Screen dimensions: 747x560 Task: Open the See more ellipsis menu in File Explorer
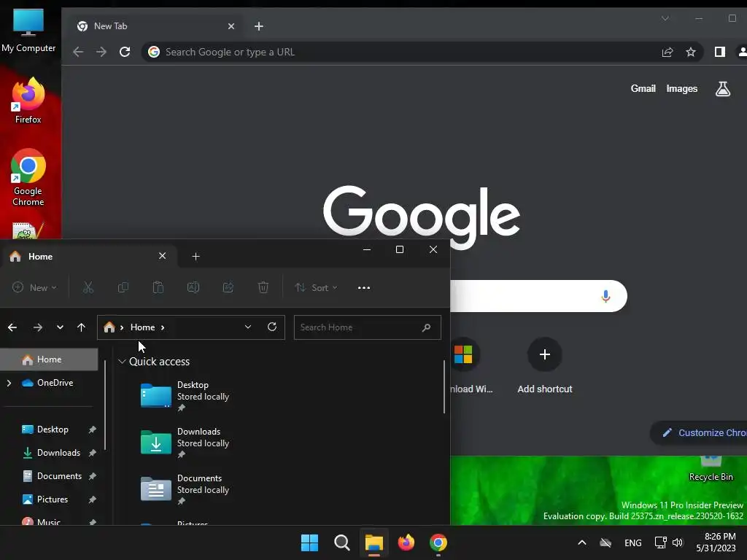pyautogui.click(x=364, y=287)
